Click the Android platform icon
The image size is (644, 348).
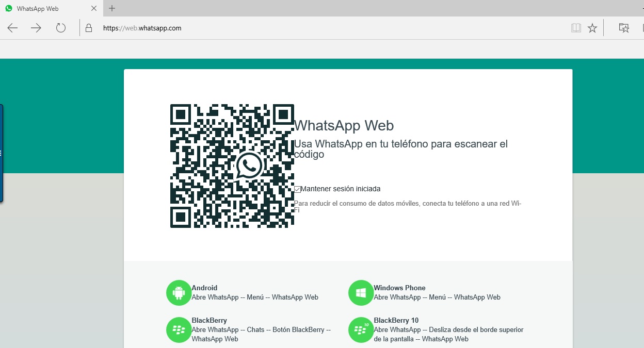click(x=179, y=292)
